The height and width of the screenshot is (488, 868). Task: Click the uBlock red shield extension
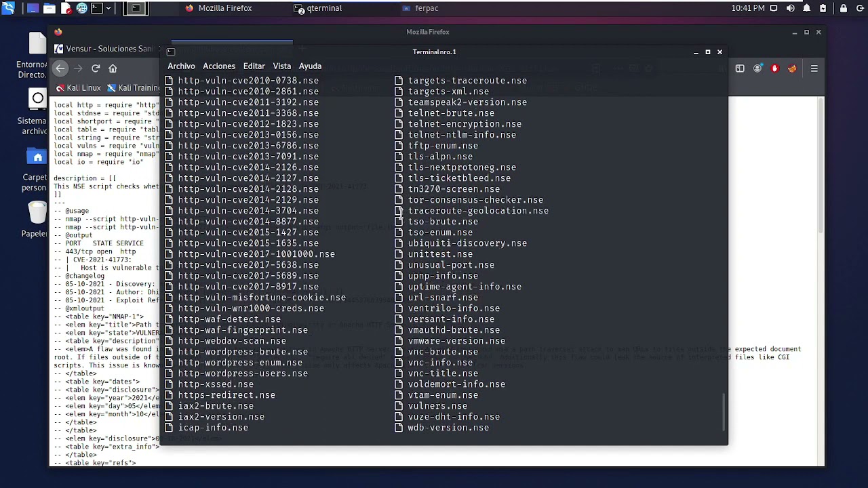[x=775, y=68]
